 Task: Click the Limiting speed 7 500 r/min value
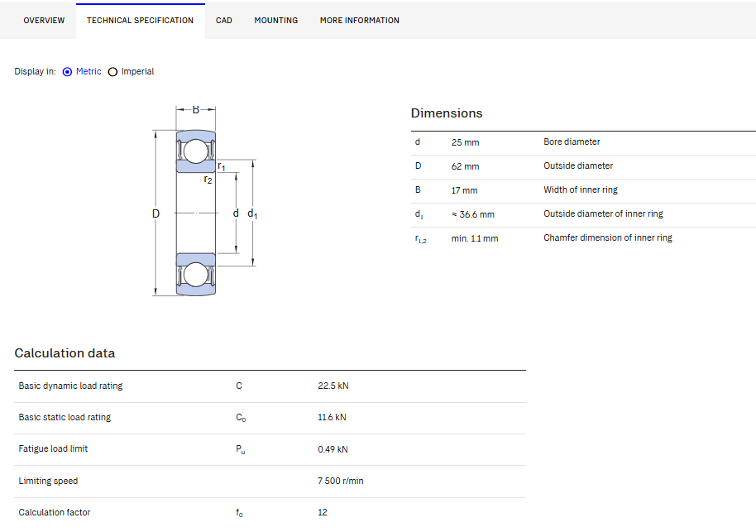(341, 481)
